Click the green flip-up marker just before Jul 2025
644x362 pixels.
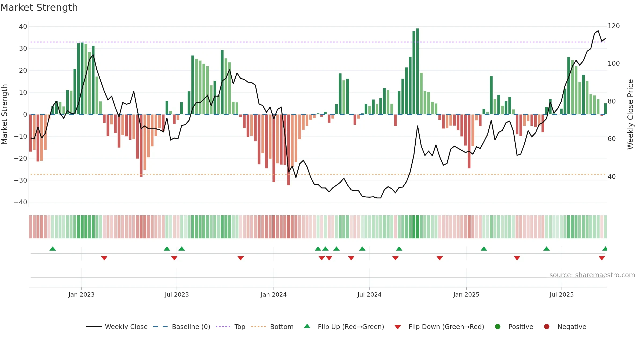click(x=547, y=249)
